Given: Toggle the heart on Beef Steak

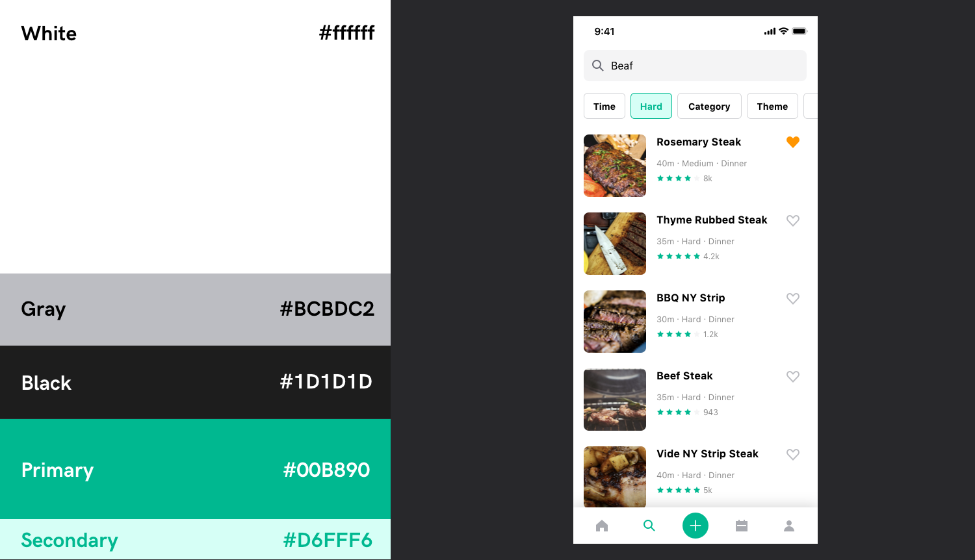Looking at the screenshot, I should click(793, 376).
